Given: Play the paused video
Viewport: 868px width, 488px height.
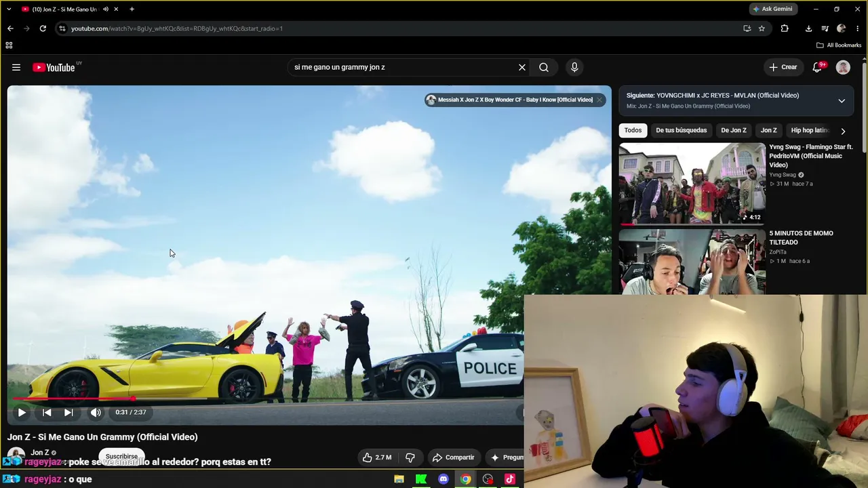Looking at the screenshot, I should pyautogui.click(x=22, y=412).
